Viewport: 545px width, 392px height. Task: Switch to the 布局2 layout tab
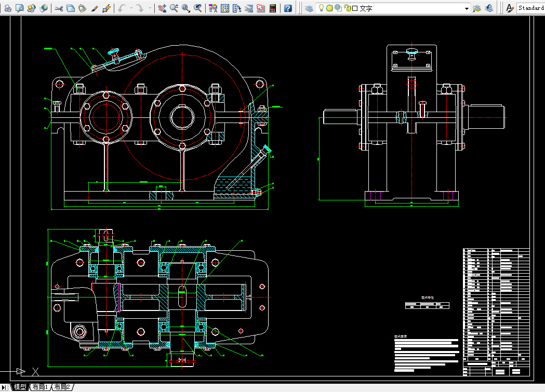pos(62,387)
